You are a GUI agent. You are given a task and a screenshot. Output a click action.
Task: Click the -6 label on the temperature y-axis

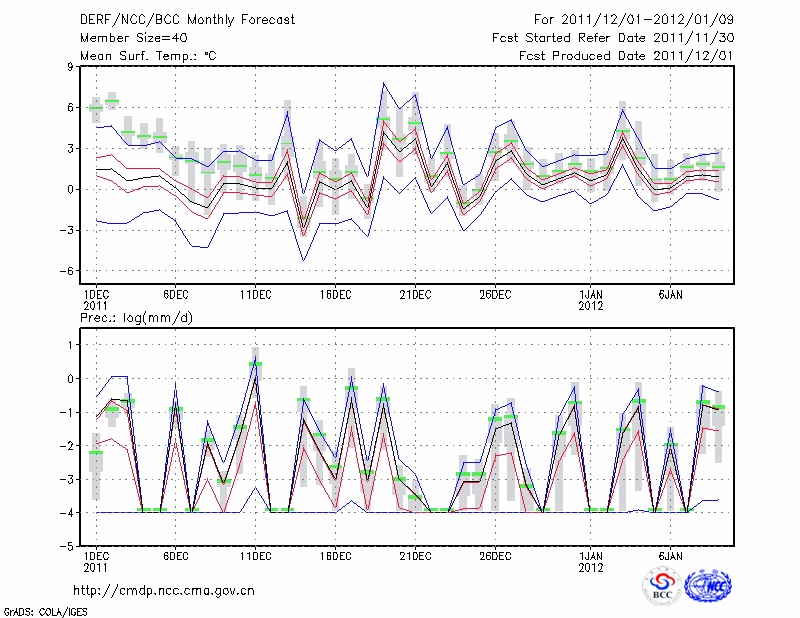tap(66, 271)
